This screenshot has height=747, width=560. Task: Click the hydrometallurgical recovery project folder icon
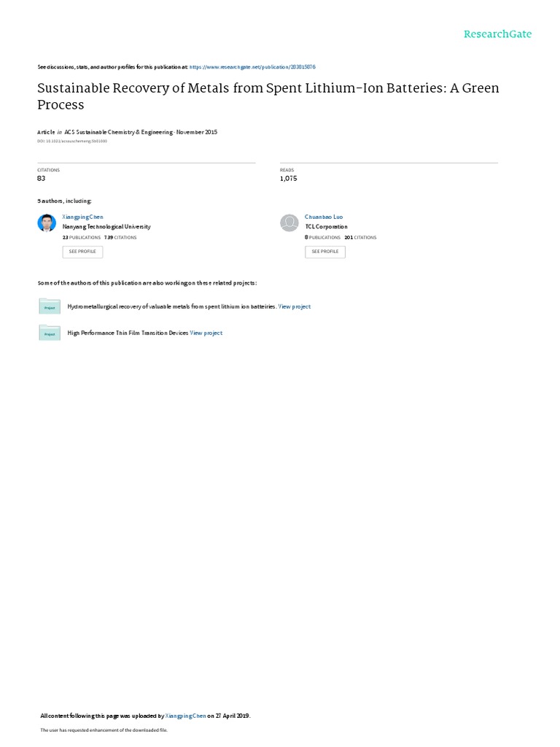pyautogui.click(x=50, y=306)
